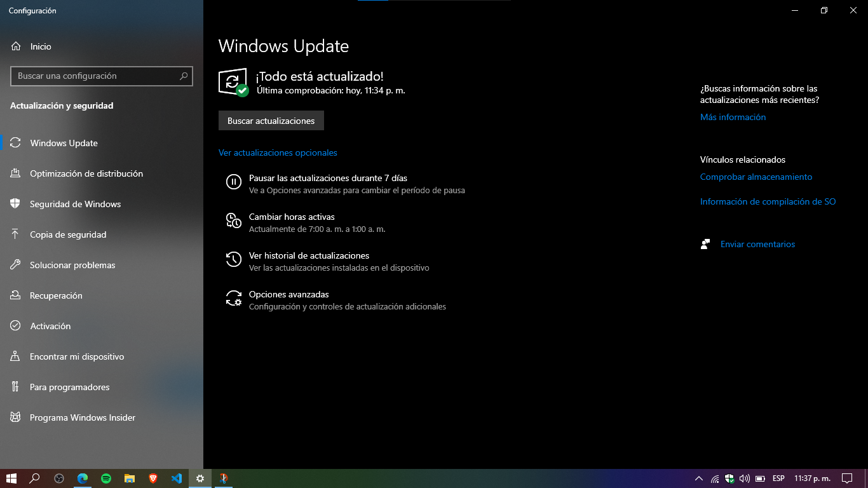The image size is (868, 488).
Task: Go to Inicio home page
Action: (x=102, y=46)
